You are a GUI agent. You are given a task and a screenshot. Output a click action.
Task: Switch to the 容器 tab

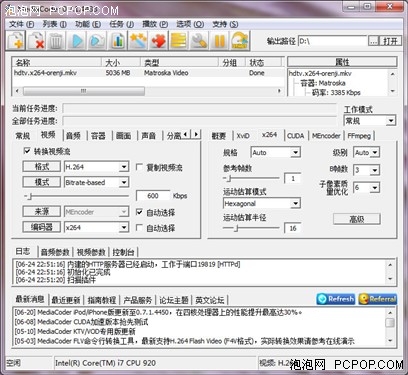coord(98,136)
